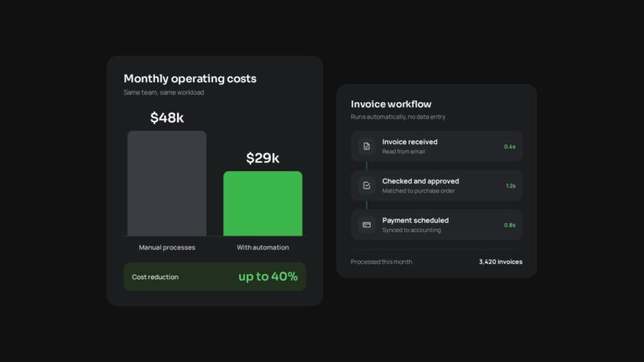Click the "$29k" value label
This screenshot has height=362, width=644.
coord(262,158)
